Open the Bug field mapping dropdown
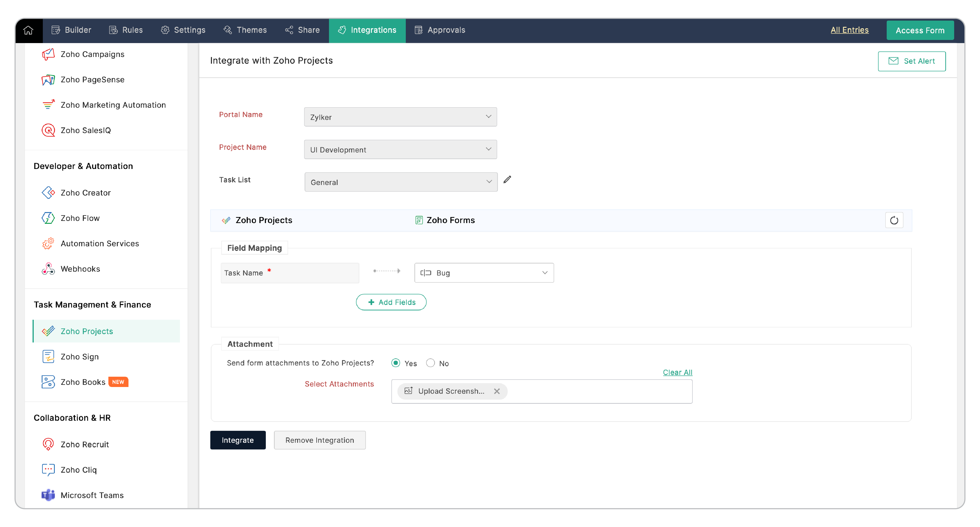The width and height of the screenshot is (980, 527). (484, 273)
